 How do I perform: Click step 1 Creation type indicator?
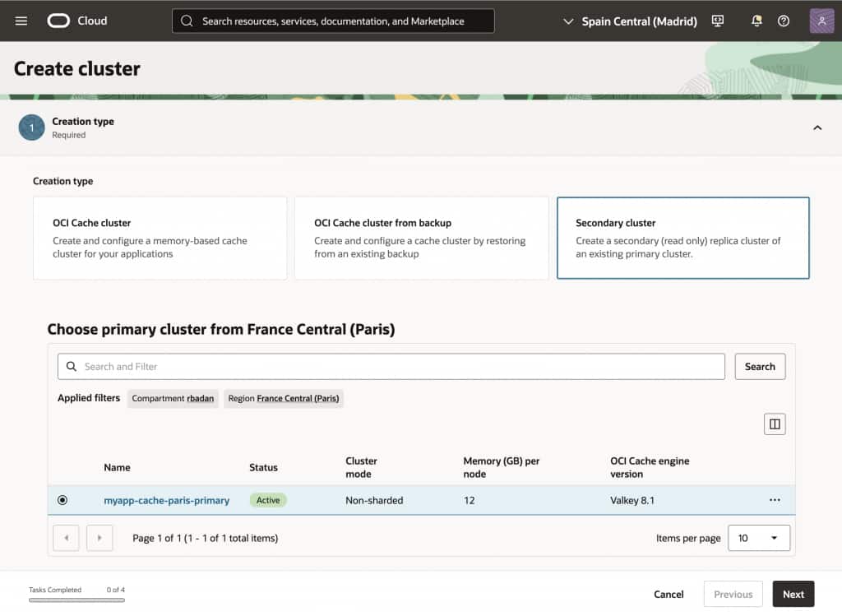32,127
